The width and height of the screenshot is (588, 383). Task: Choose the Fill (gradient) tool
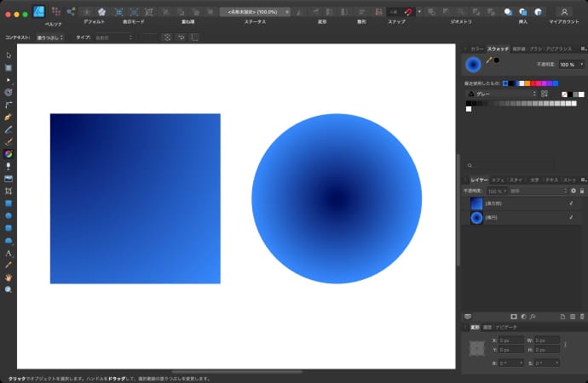coord(9,154)
